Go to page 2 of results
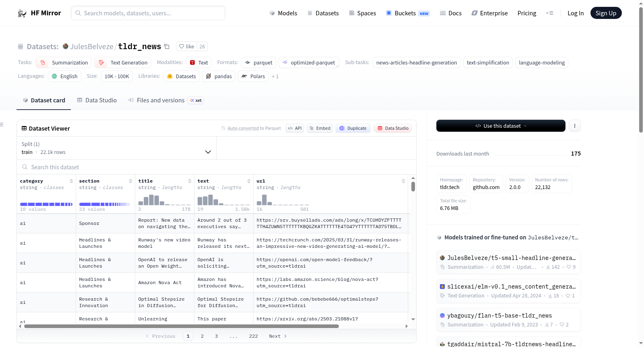This screenshot has width=644, height=347. (x=202, y=336)
